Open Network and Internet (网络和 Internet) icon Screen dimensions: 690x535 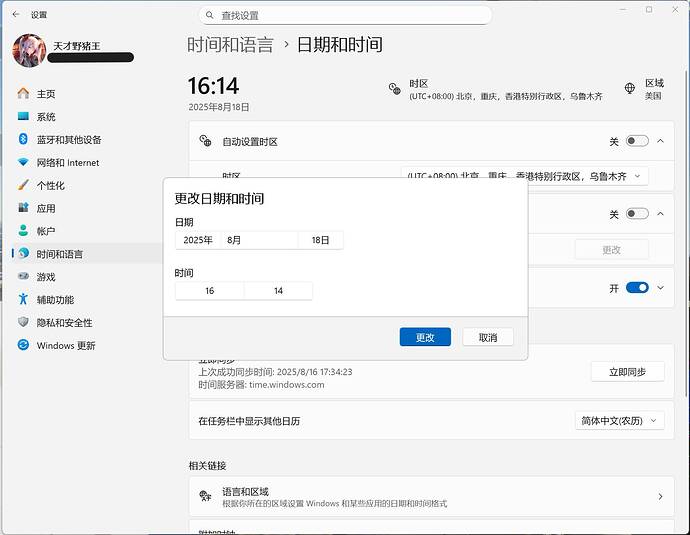(x=23, y=163)
